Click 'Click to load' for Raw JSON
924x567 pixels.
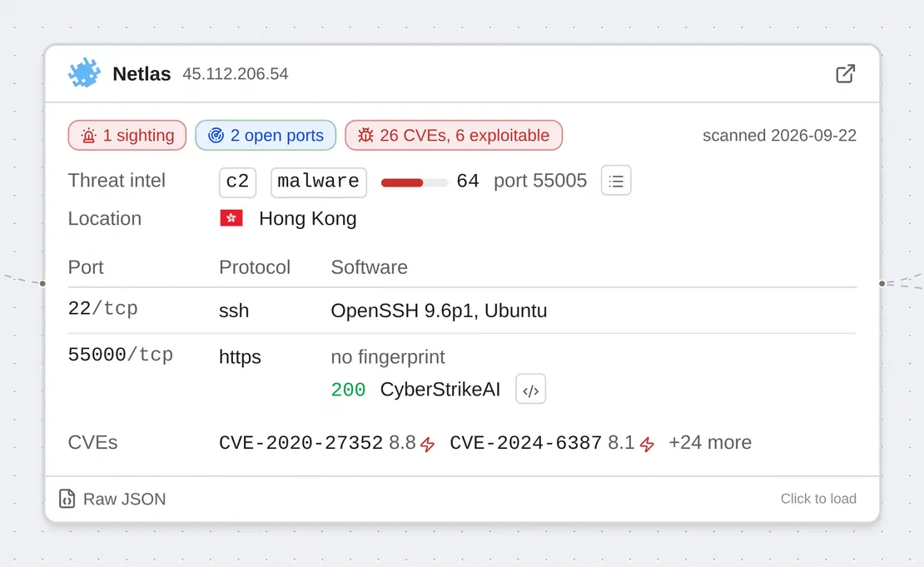[818, 499]
